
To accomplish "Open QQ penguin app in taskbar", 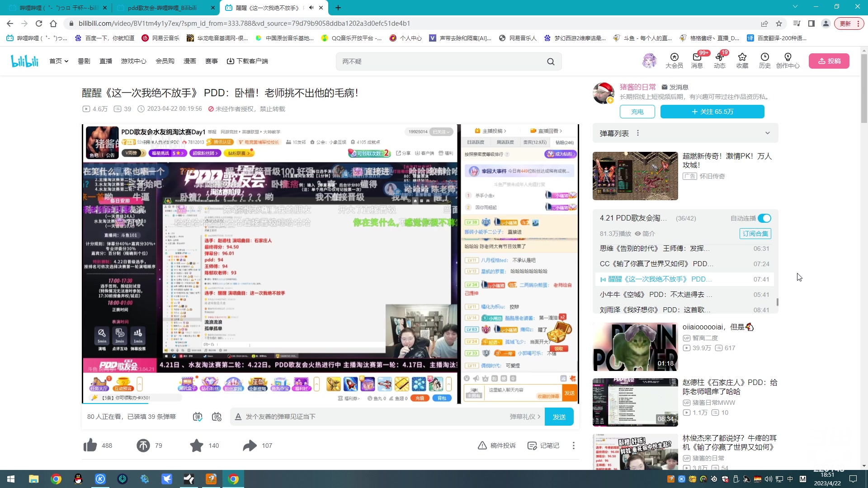I will 78,479.
